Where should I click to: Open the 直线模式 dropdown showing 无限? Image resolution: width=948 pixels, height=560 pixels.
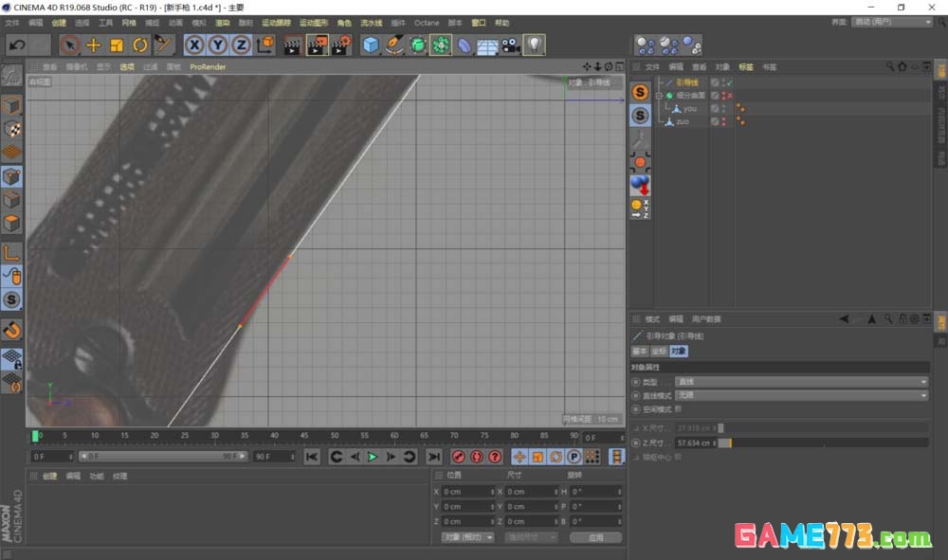point(803,395)
